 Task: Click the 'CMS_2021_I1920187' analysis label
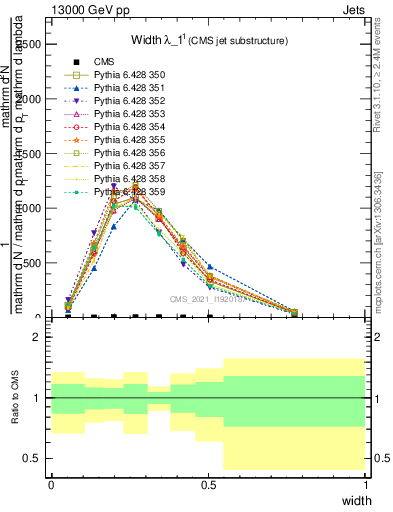[x=207, y=299]
